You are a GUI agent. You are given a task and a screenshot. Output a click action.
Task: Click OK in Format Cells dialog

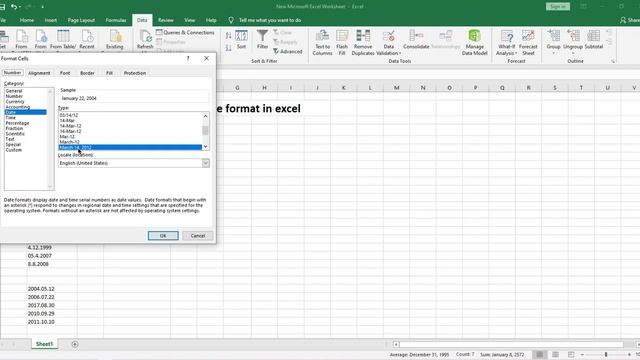pos(163,236)
